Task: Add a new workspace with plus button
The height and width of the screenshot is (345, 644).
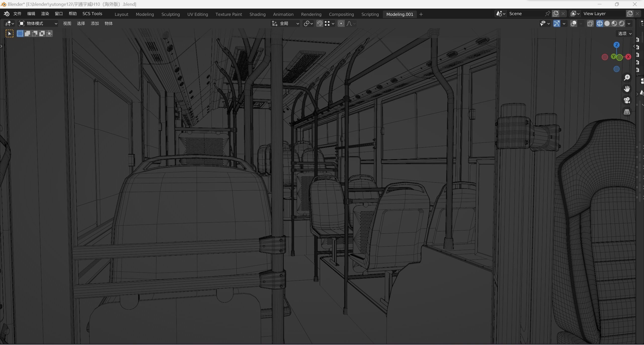Action: click(x=421, y=14)
